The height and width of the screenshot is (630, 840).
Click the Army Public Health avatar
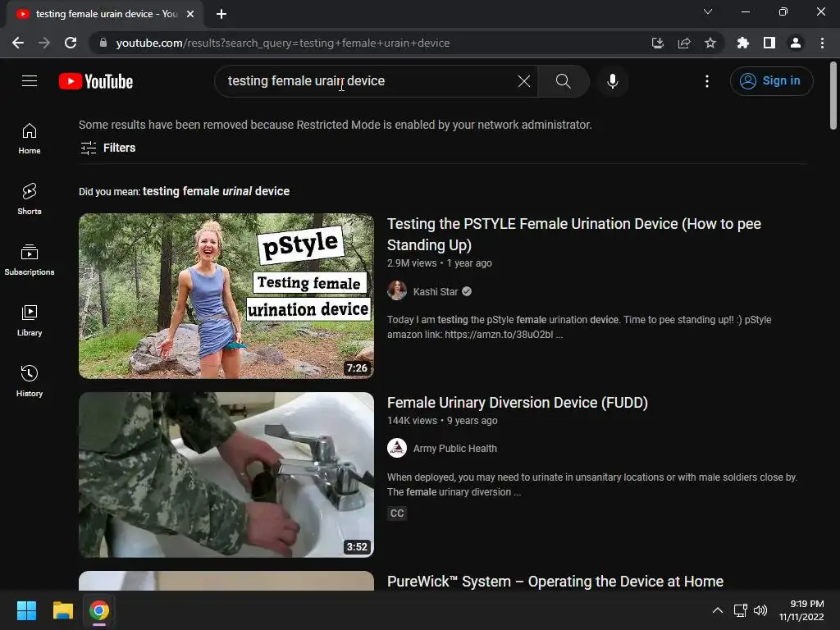click(397, 447)
